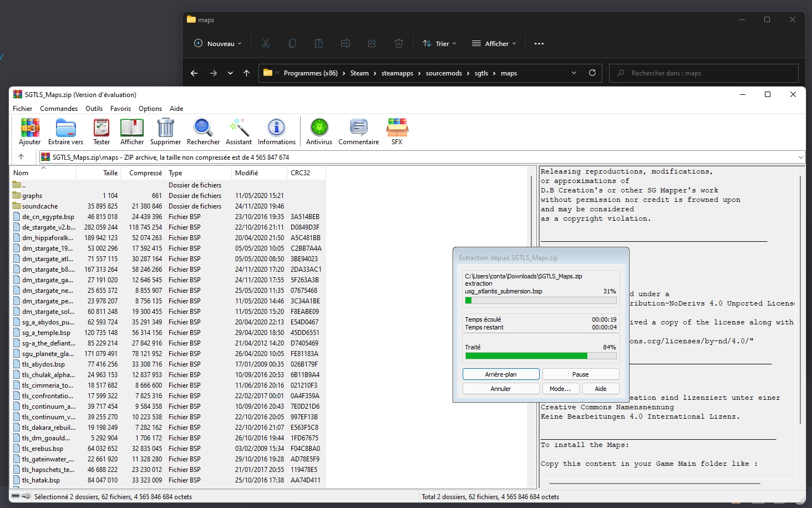
Task: Click the Extraire vers toolbar icon
Action: point(65,131)
